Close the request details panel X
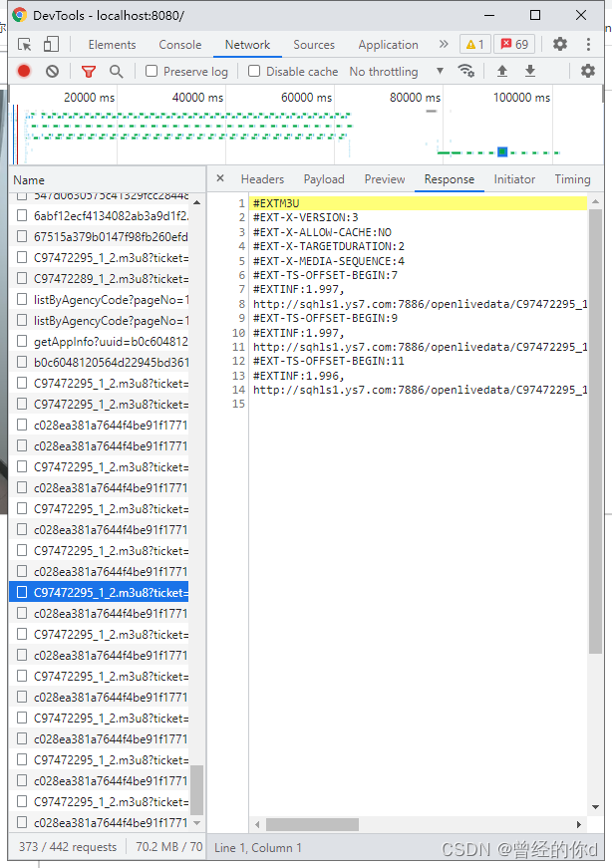Viewport: 612px width, 868px height. pyautogui.click(x=220, y=178)
